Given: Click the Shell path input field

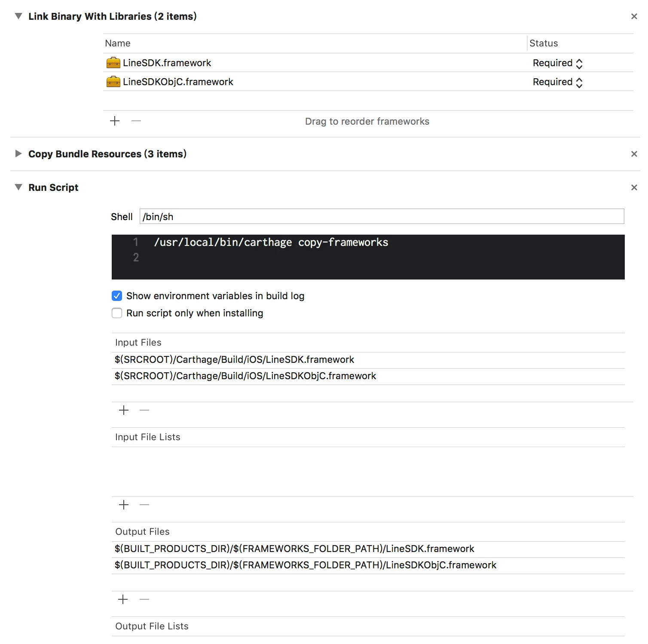Looking at the screenshot, I should click(x=382, y=216).
